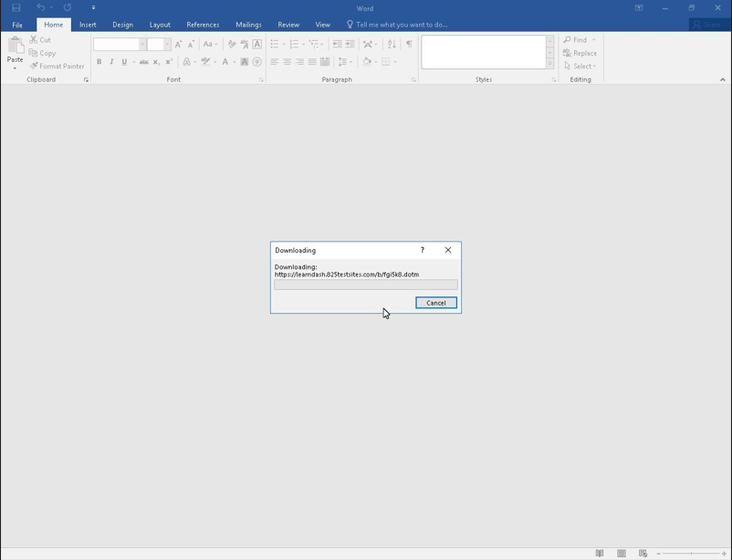Show paragraph marks with pilcrow icon
The image size is (732, 560).
(409, 44)
